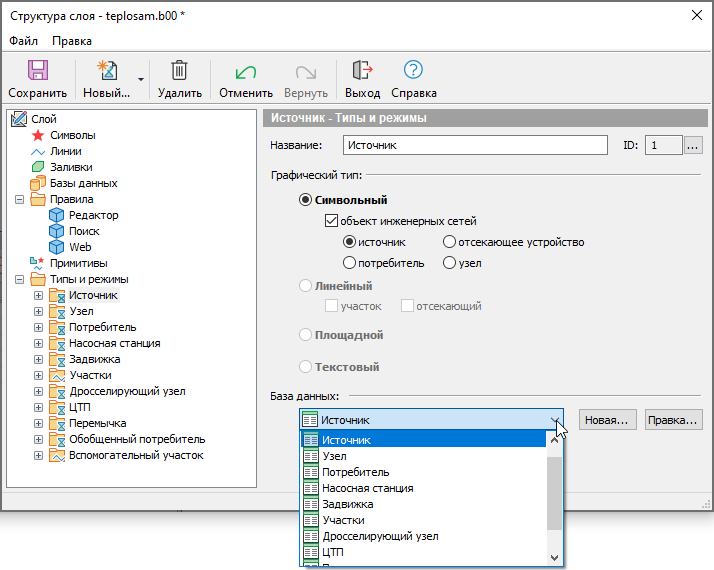The image size is (714, 570).
Task: Choose отсекающее устройство radio option
Action: pyautogui.click(x=449, y=242)
